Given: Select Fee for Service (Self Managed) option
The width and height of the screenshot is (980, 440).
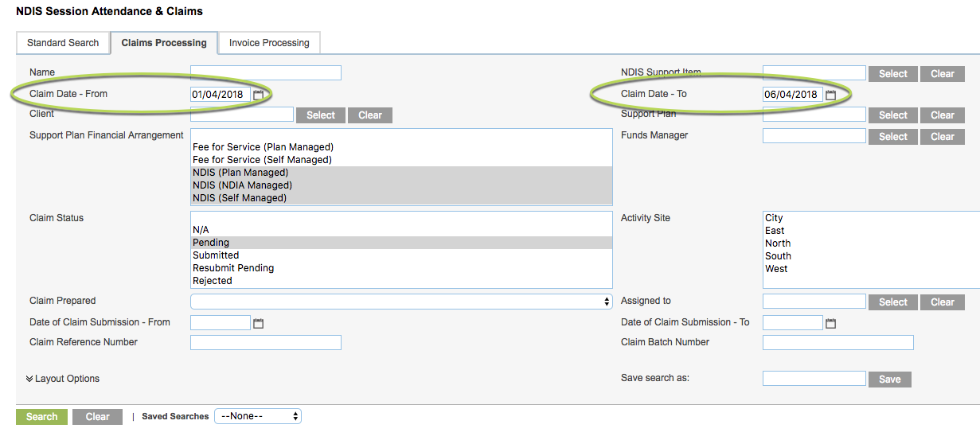Looking at the screenshot, I should [x=402, y=160].
